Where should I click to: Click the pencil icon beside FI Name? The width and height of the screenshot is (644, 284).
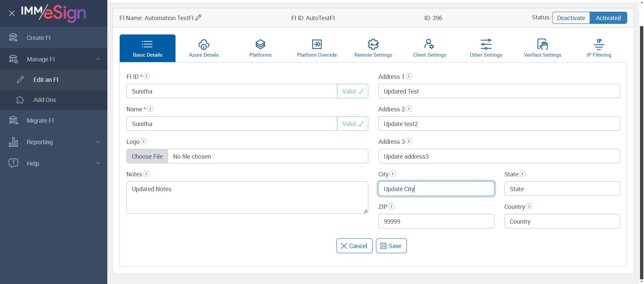click(198, 17)
